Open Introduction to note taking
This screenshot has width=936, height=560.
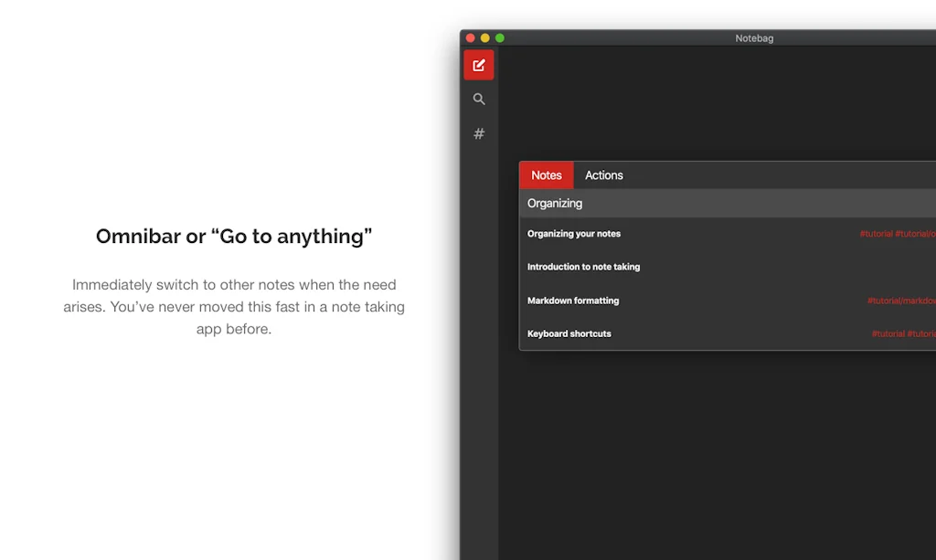[583, 267]
